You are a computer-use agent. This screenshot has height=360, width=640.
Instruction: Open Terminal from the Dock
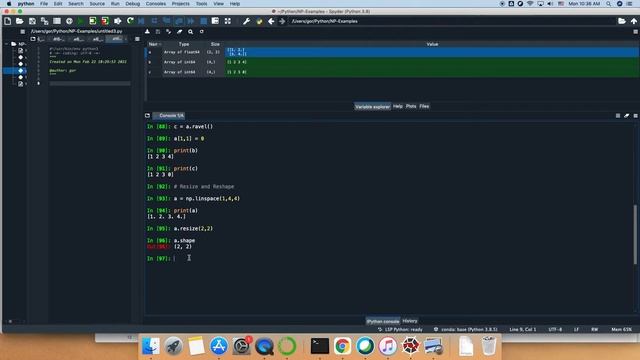tap(320, 346)
